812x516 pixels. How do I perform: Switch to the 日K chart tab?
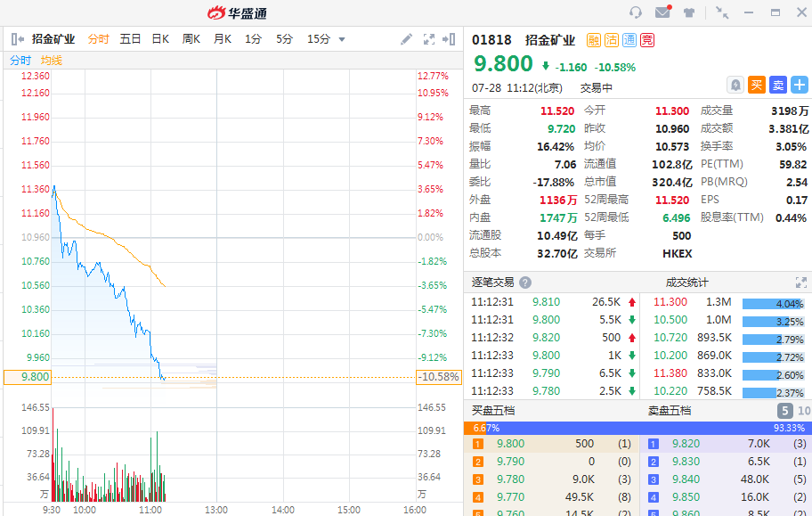click(x=160, y=39)
